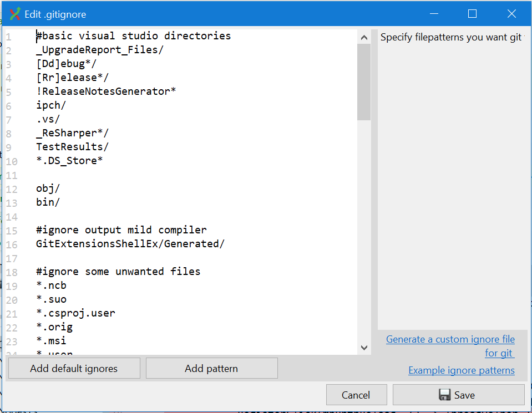Click the scrollbar's up arrow
Screen dimensions: 532x413
tap(364, 37)
